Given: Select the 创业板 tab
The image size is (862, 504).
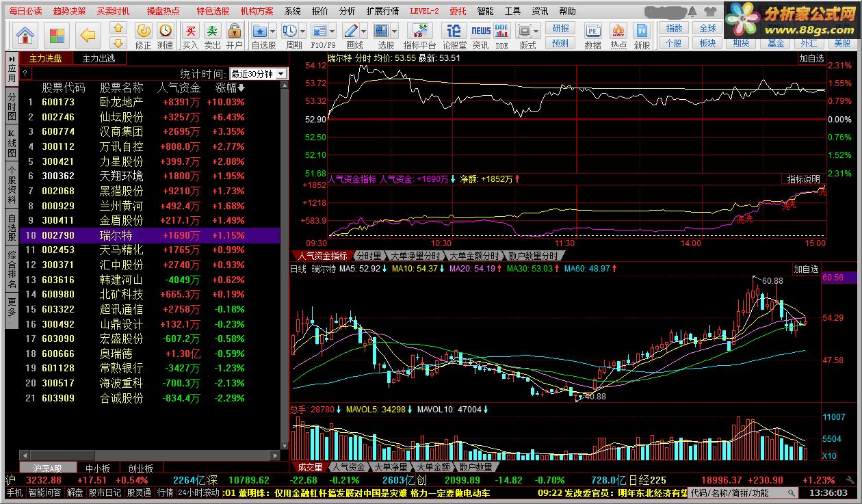Looking at the screenshot, I should (141, 468).
